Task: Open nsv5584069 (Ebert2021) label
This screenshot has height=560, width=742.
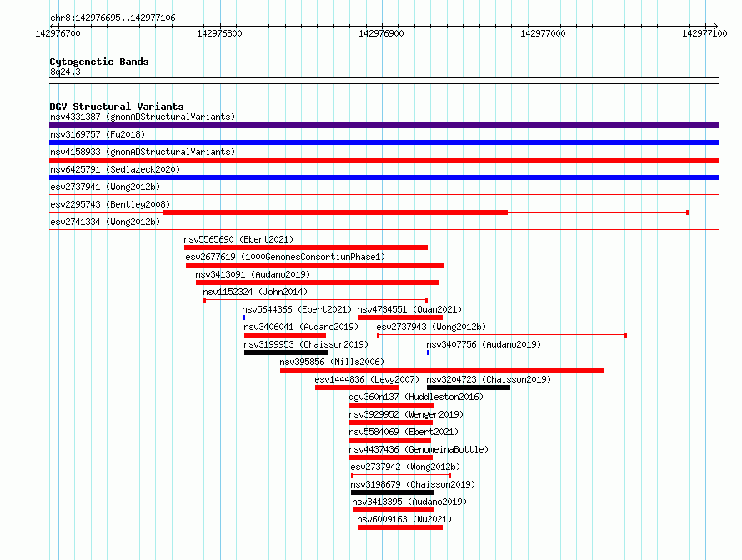Action: pyautogui.click(x=404, y=432)
